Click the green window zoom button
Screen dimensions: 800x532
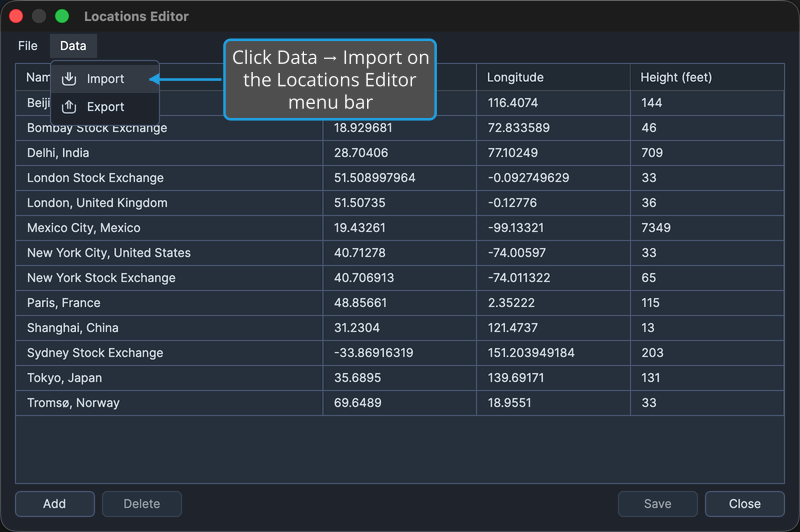pyautogui.click(x=62, y=16)
